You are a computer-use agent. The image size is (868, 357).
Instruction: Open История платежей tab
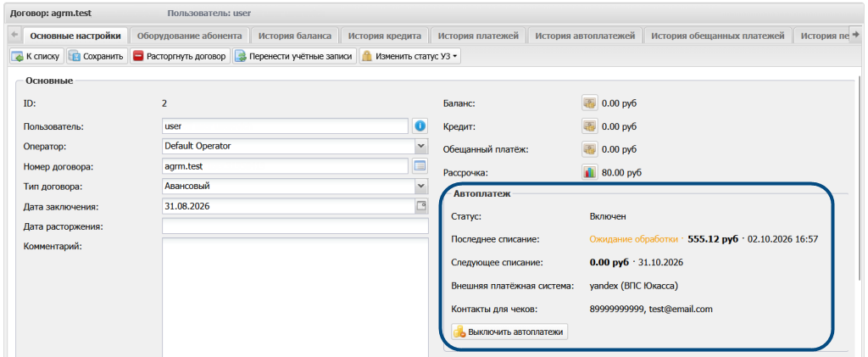(478, 36)
